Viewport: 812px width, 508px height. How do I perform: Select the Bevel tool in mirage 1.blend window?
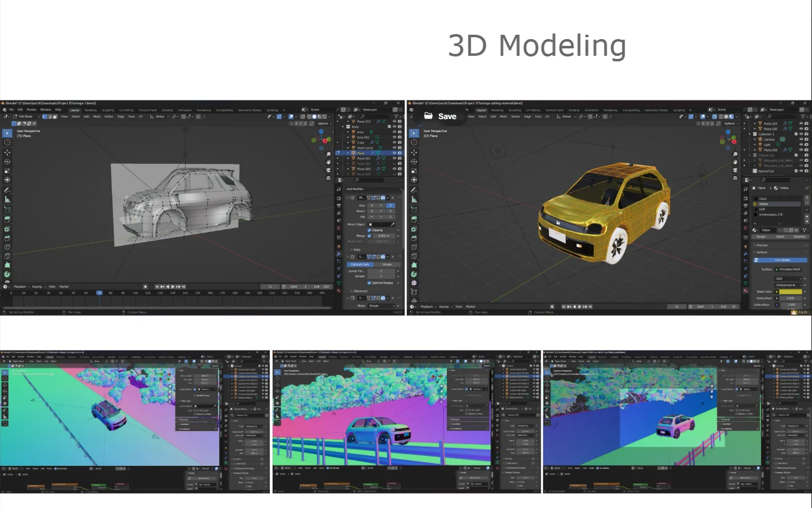[x=7, y=238]
